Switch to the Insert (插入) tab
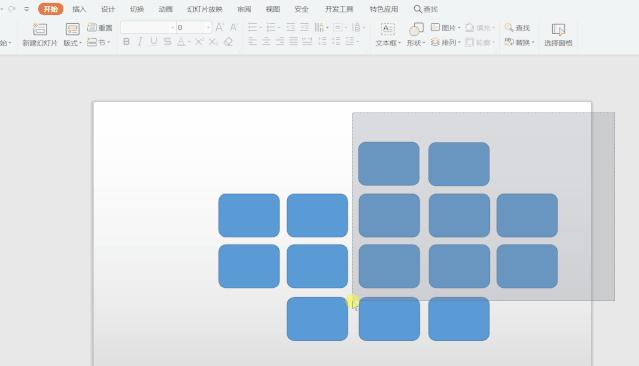The width and height of the screenshot is (639, 366). click(79, 9)
